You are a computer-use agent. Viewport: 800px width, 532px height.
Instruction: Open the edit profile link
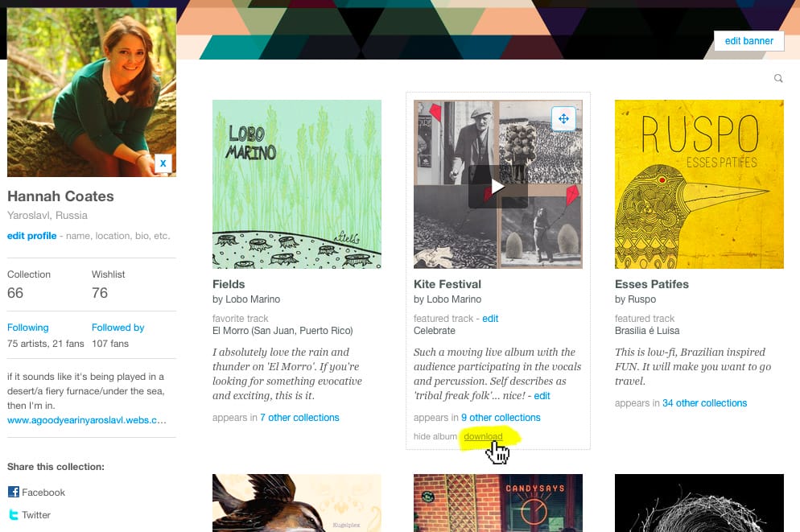pos(31,236)
